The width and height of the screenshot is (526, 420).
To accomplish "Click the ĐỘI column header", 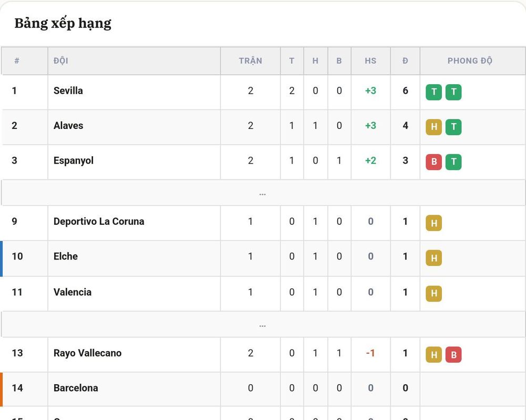I will tap(60, 61).
